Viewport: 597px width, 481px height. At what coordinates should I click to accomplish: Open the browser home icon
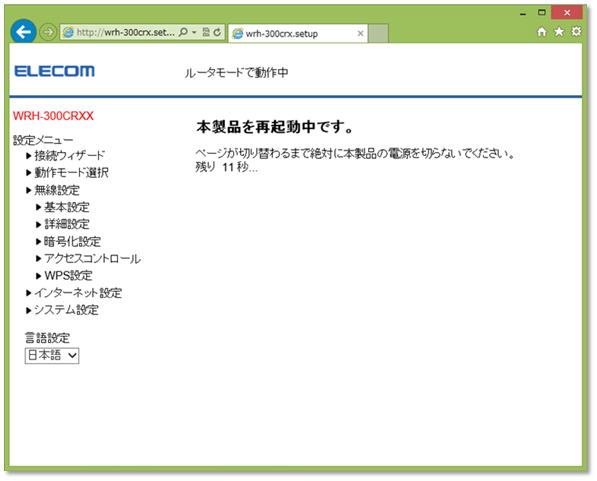pyautogui.click(x=541, y=32)
